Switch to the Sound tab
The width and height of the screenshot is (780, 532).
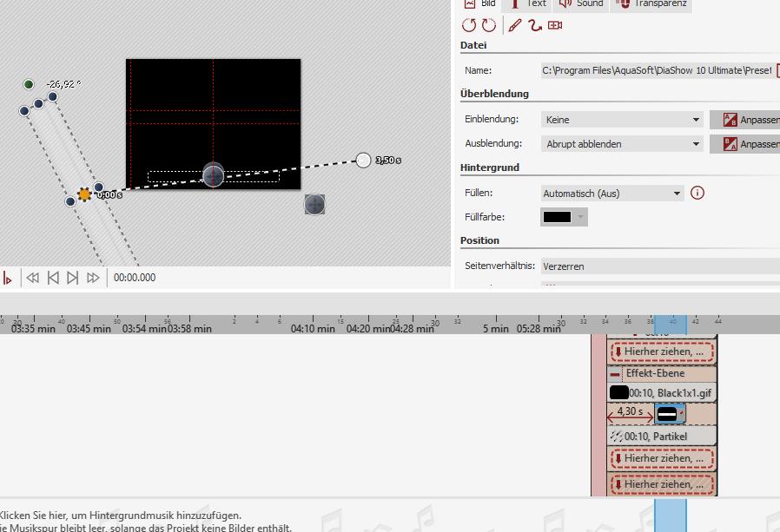580,4
